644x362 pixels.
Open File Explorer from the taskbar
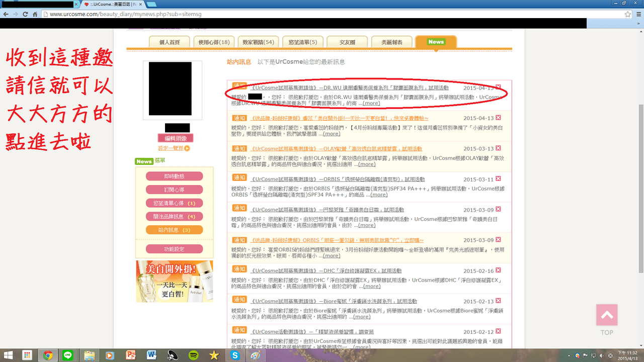[x=89, y=355]
